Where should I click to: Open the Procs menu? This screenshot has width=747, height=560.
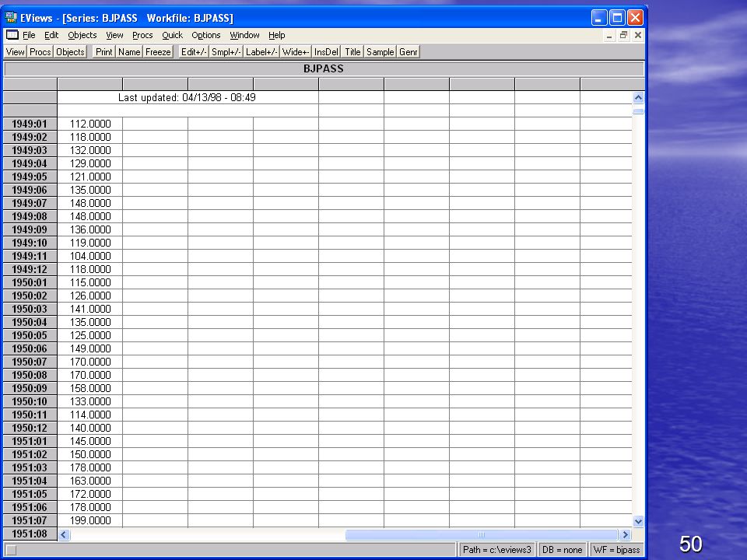point(142,35)
